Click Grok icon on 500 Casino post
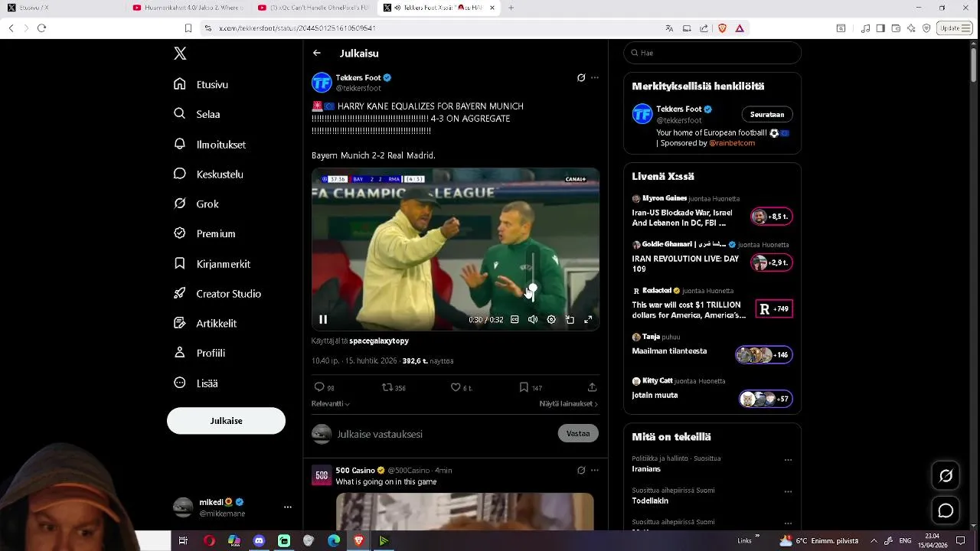This screenshot has width=980, height=551. (581, 470)
